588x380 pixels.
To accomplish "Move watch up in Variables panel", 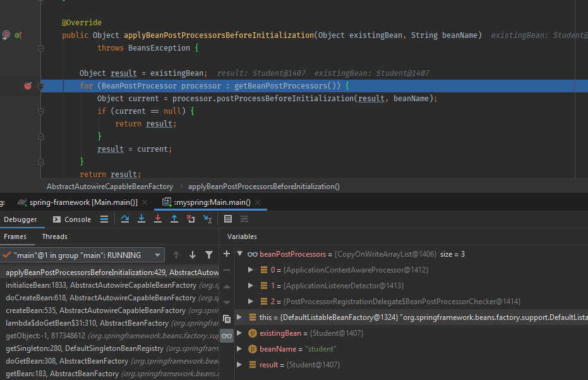I will tap(227, 286).
